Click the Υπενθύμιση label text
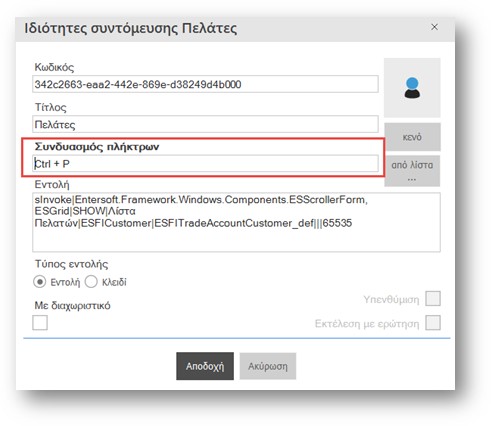 [x=391, y=299]
